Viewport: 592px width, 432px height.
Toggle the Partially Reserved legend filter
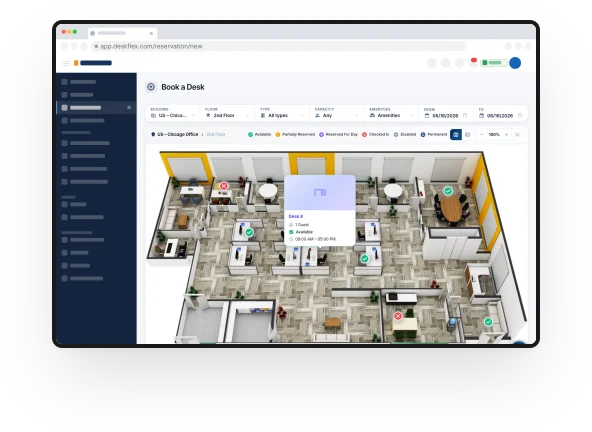[x=295, y=134]
